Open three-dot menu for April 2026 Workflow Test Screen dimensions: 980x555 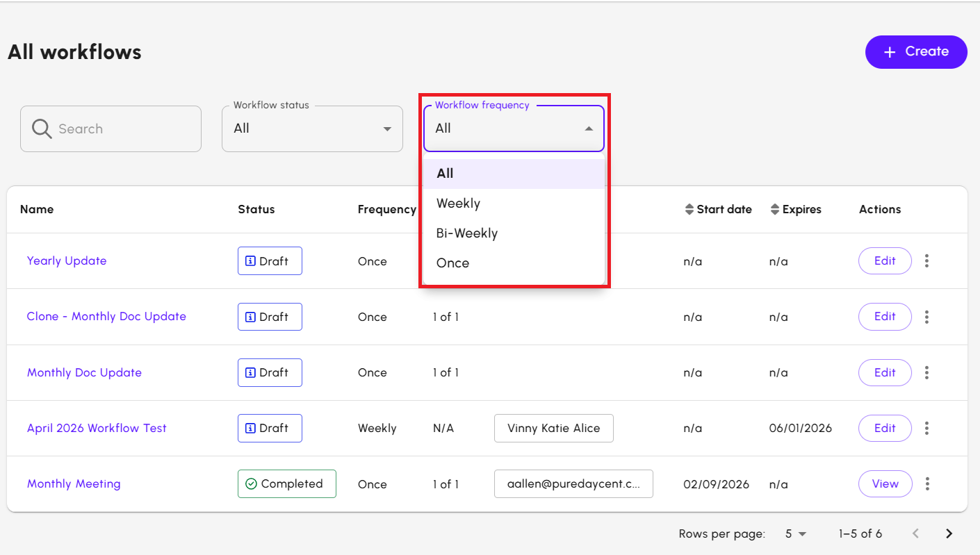coord(926,429)
